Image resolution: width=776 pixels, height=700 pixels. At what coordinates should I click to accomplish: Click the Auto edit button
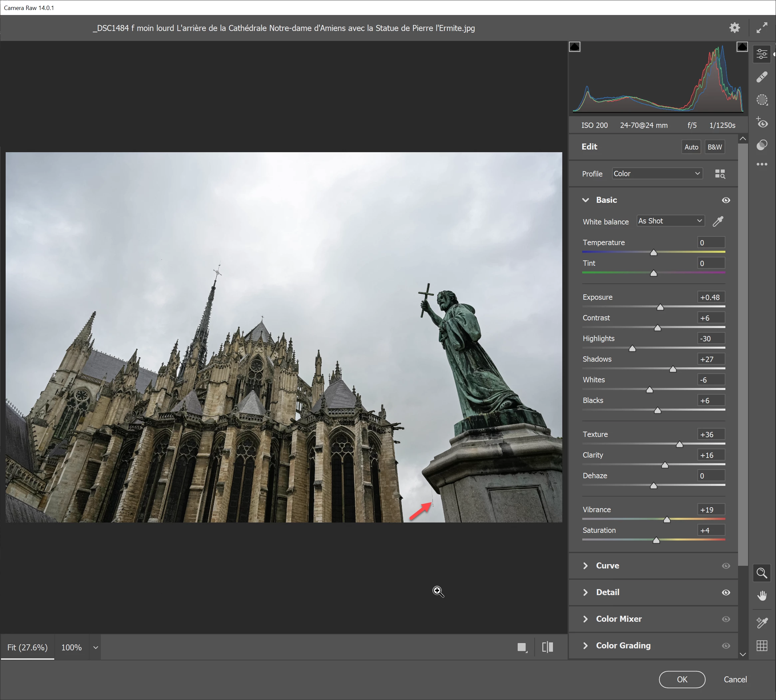click(691, 147)
